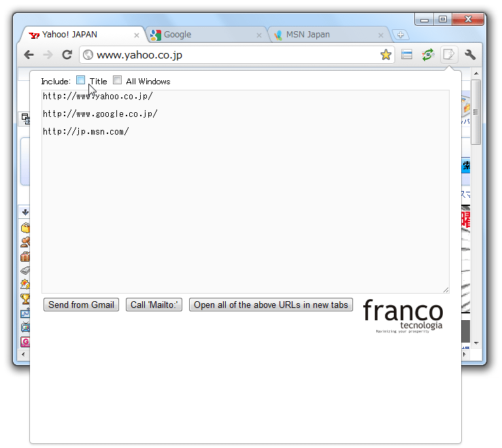Open the wrench settings menu
Viewport: 502px width, 448px height.
click(x=470, y=54)
